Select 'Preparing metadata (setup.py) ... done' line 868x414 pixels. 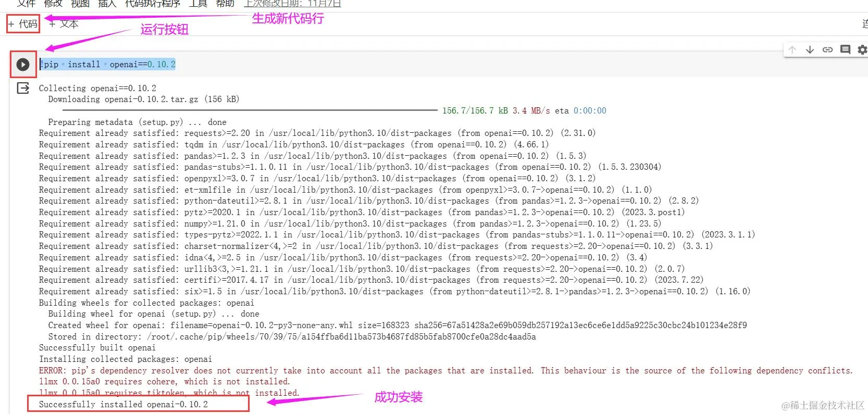[x=137, y=122]
